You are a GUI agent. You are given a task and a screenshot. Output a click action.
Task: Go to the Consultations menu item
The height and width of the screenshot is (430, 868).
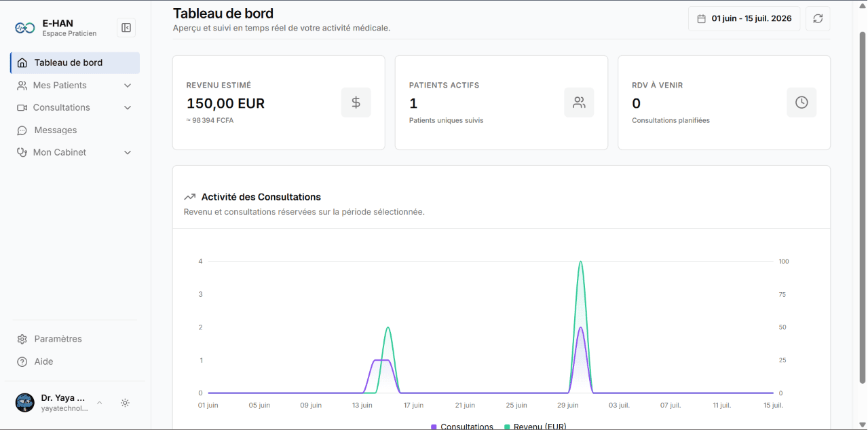click(75, 108)
